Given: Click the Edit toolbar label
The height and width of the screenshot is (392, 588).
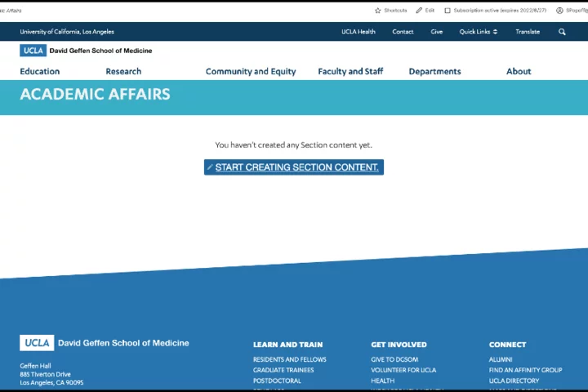Looking at the screenshot, I should tap(430, 11).
